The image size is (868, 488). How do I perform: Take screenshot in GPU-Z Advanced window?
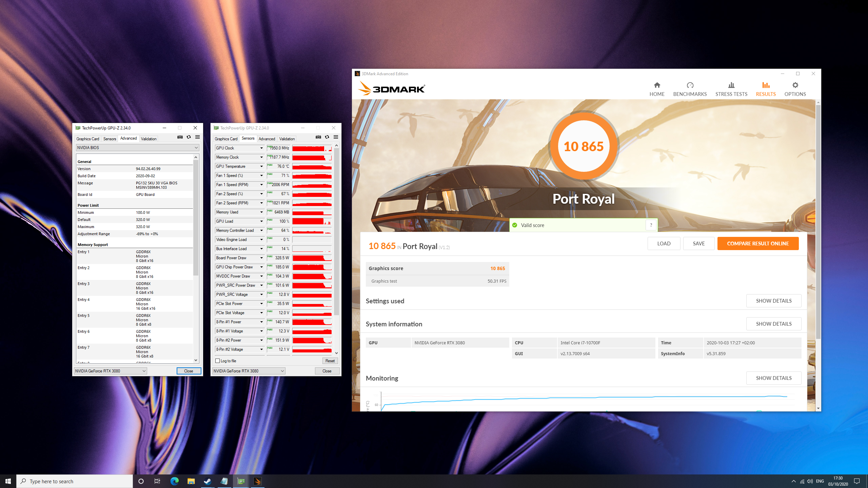180,137
